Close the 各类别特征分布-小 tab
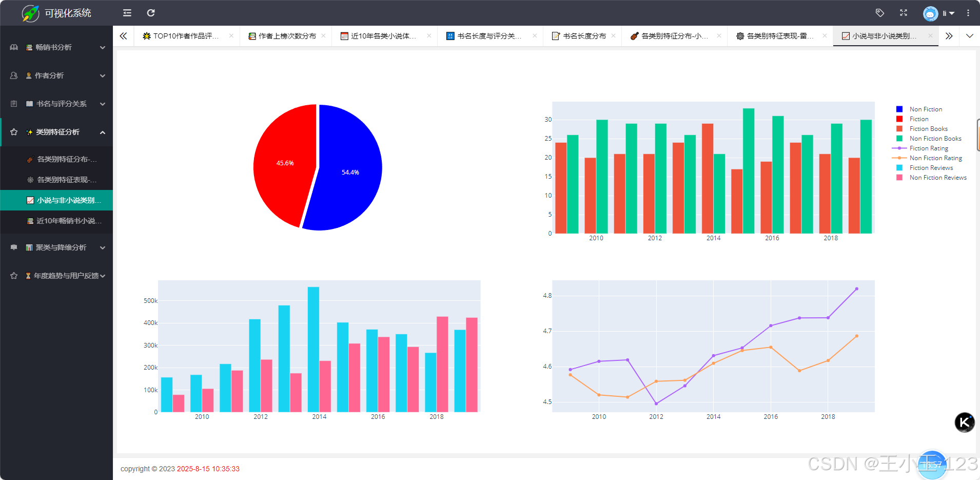980x480 pixels. click(719, 36)
